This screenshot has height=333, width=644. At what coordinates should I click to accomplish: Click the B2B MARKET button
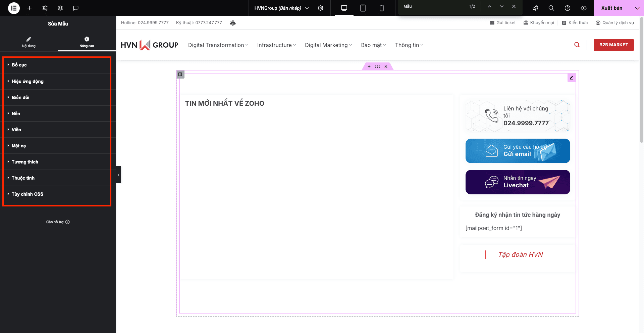(x=613, y=45)
